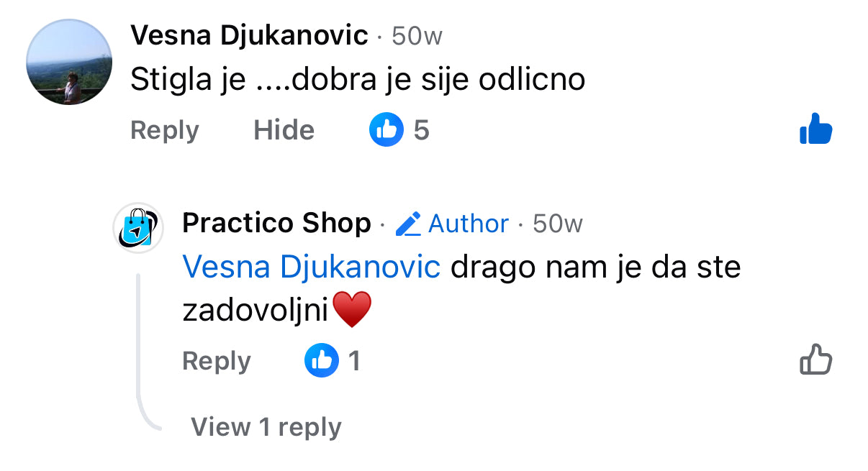Reply to the Practico Shop comment
Screen dimensions: 868x471
click(x=217, y=360)
